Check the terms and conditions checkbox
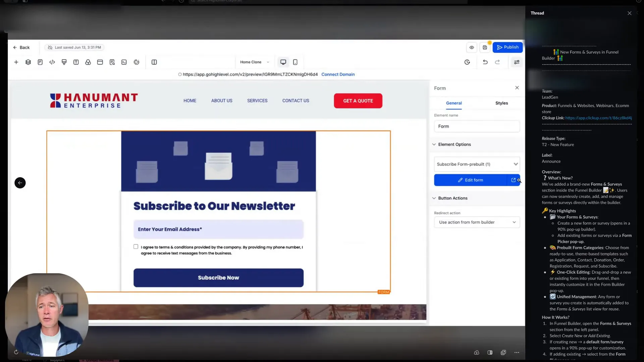 click(136, 247)
